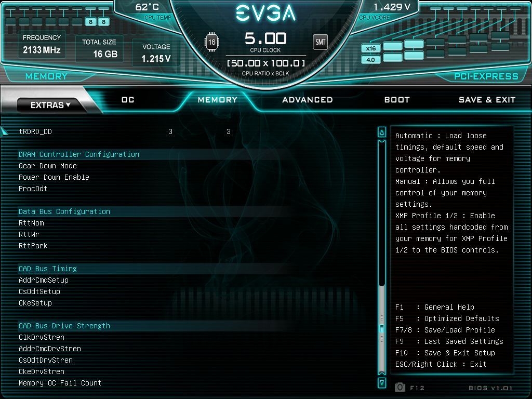Click the F12 screenshot camera icon
Viewport: 532px width, 399px height.
[400, 387]
